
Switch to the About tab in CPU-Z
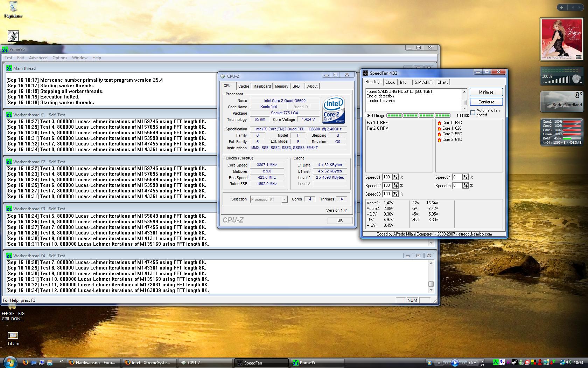[312, 86]
